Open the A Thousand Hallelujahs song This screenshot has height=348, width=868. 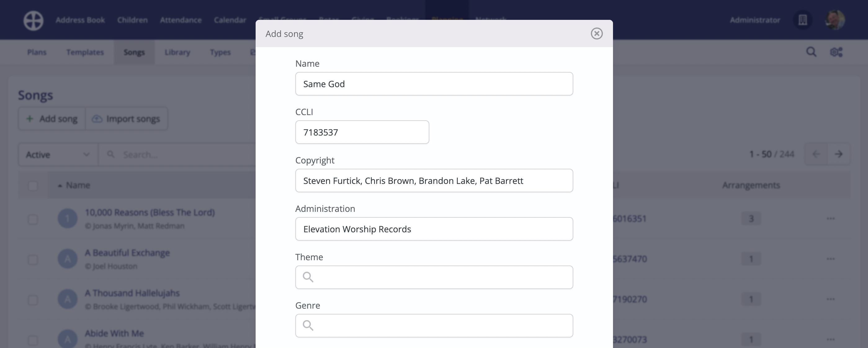(x=132, y=293)
